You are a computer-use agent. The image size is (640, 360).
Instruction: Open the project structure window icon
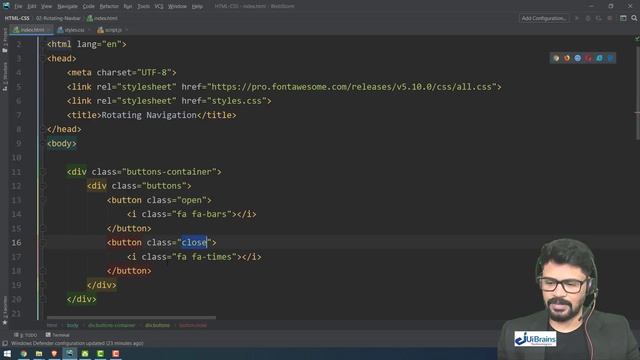point(623,18)
